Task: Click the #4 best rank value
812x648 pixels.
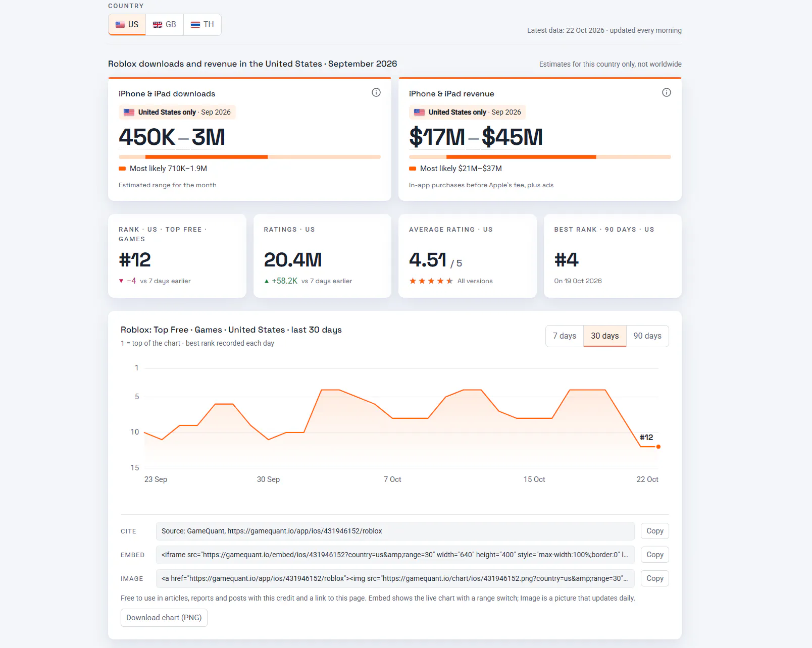Action: pos(567,260)
